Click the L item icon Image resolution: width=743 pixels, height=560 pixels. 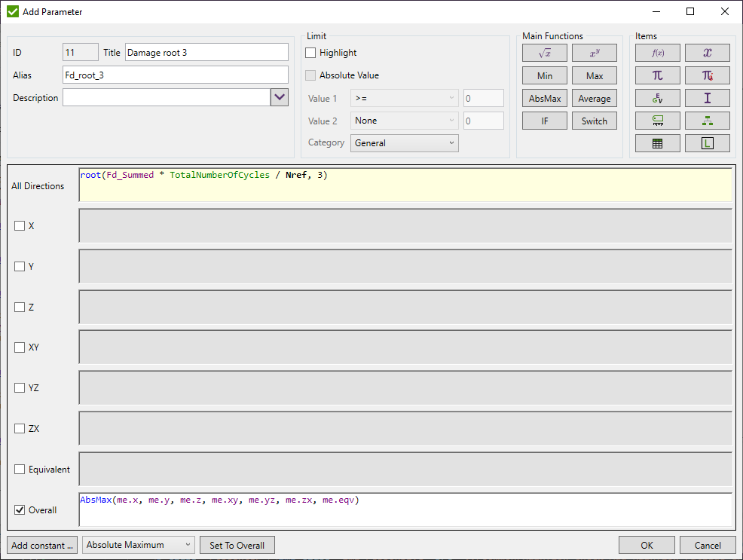(707, 142)
